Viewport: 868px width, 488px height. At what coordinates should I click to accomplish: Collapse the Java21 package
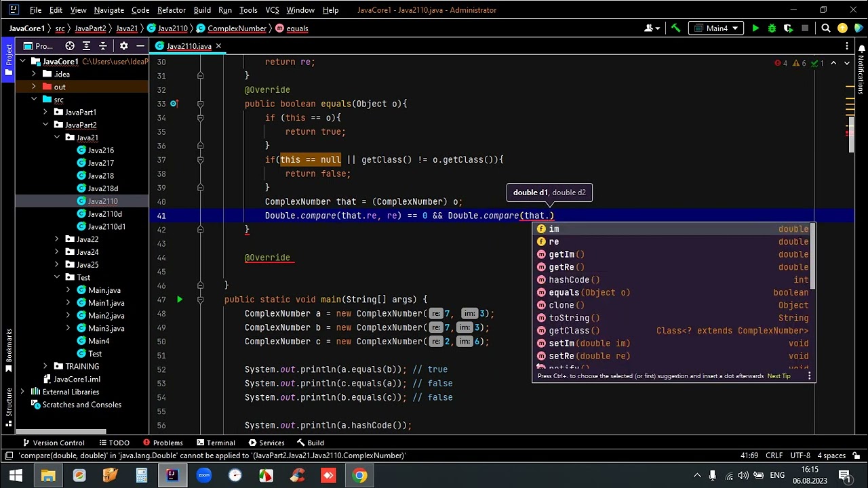click(x=57, y=138)
